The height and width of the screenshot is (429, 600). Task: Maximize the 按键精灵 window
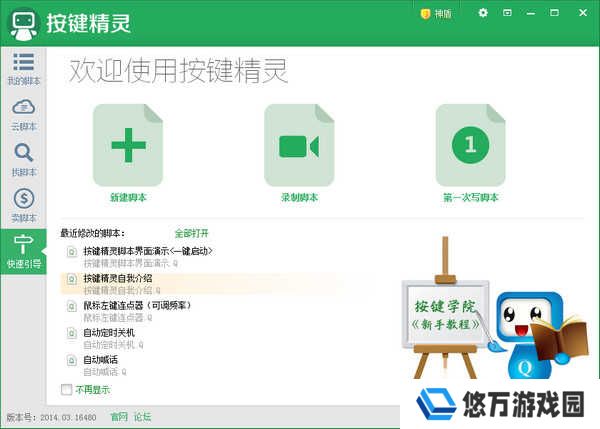click(554, 13)
